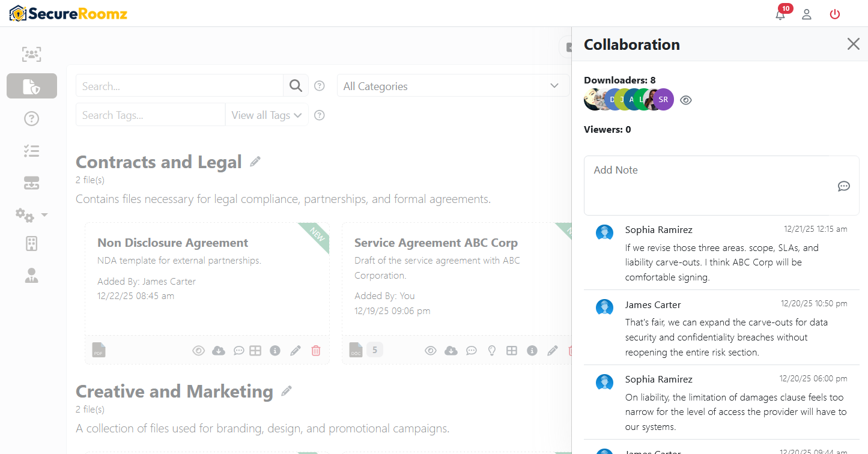Image resolution: width=868 pixels, height=454 pixels.
Task: Edit the Contracts and Legal category name
Action: point(255,162)
